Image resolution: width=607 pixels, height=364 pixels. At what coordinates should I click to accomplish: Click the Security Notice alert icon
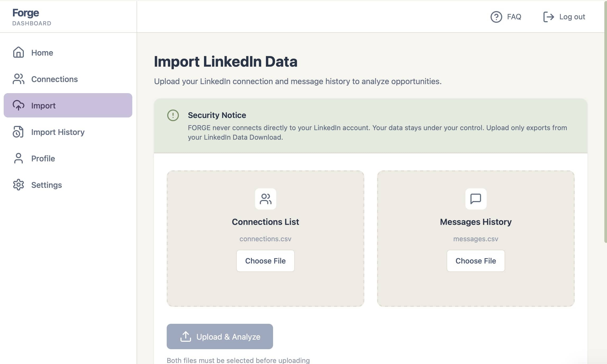(x=173, y=115)
